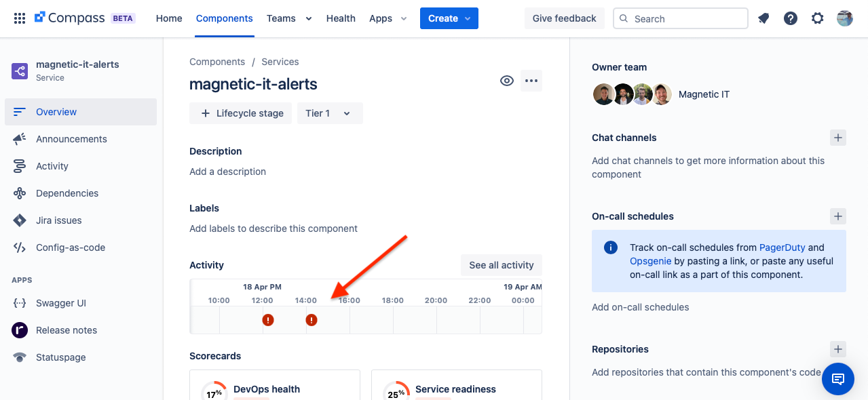
Task: Open the notifications bell icon
Action: point(763,18)
